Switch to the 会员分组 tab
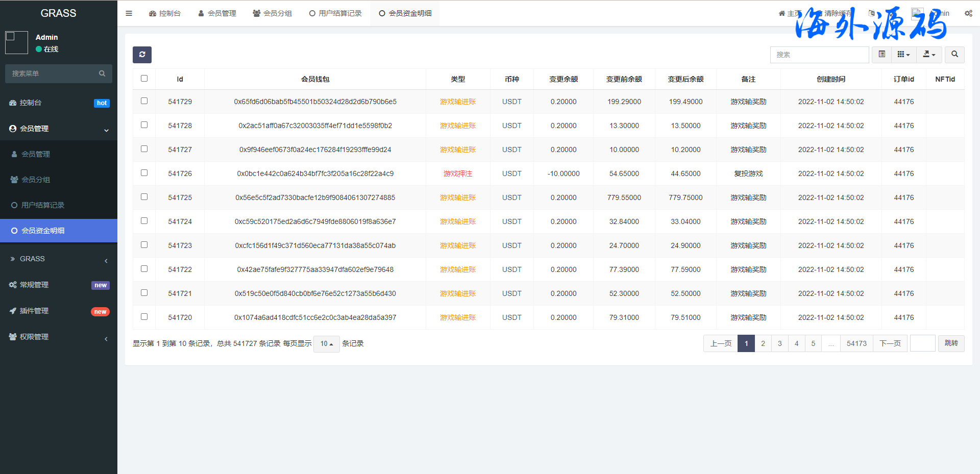980x474 pixels. 273,13
